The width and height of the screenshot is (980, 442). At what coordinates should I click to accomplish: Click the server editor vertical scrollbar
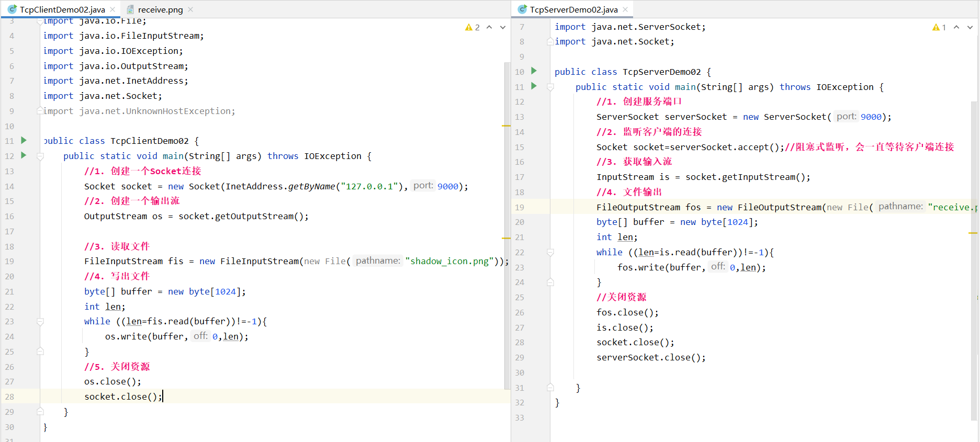[974, 262]
